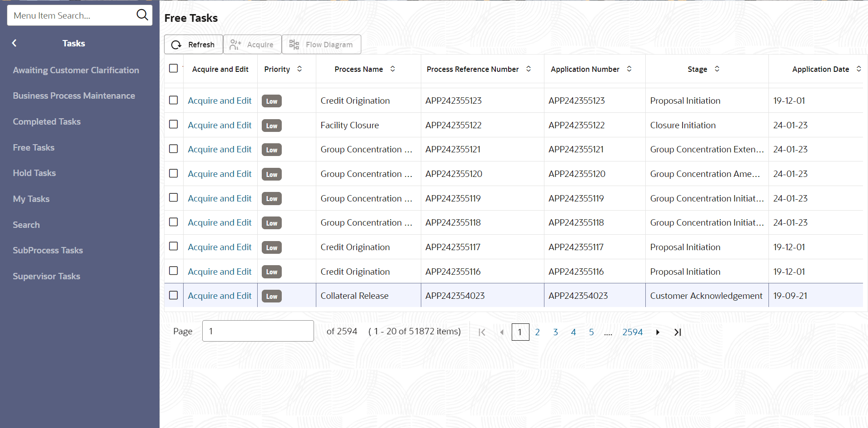The width and height of the screenshot is (868, 428).
Task: Open Business Process Maintenance menu item
Action: tap(74, 96)
